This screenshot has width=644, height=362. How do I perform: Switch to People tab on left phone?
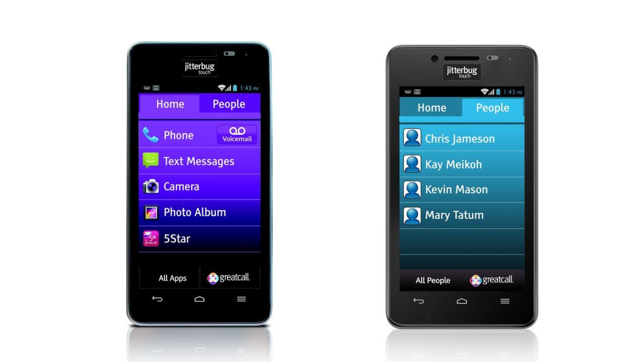229,104
